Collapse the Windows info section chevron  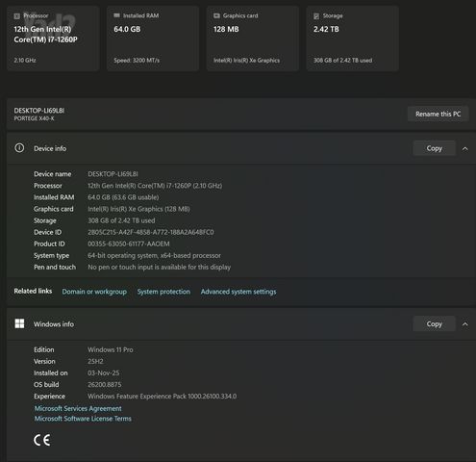coord(465,324)
